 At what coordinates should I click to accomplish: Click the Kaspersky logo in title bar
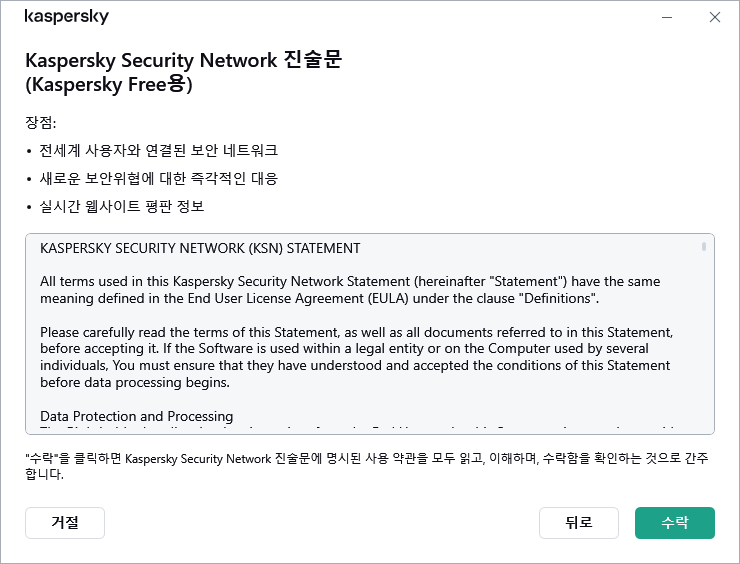(x=66, y=18)
